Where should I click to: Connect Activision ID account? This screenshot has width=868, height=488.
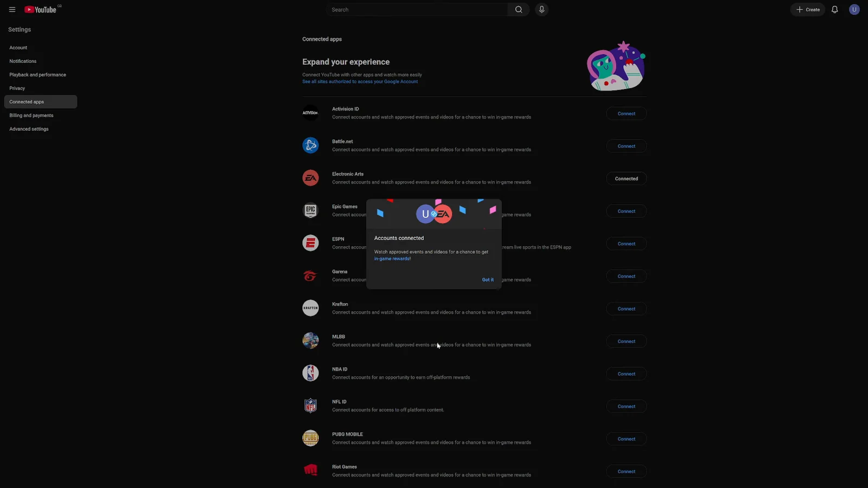626,113
